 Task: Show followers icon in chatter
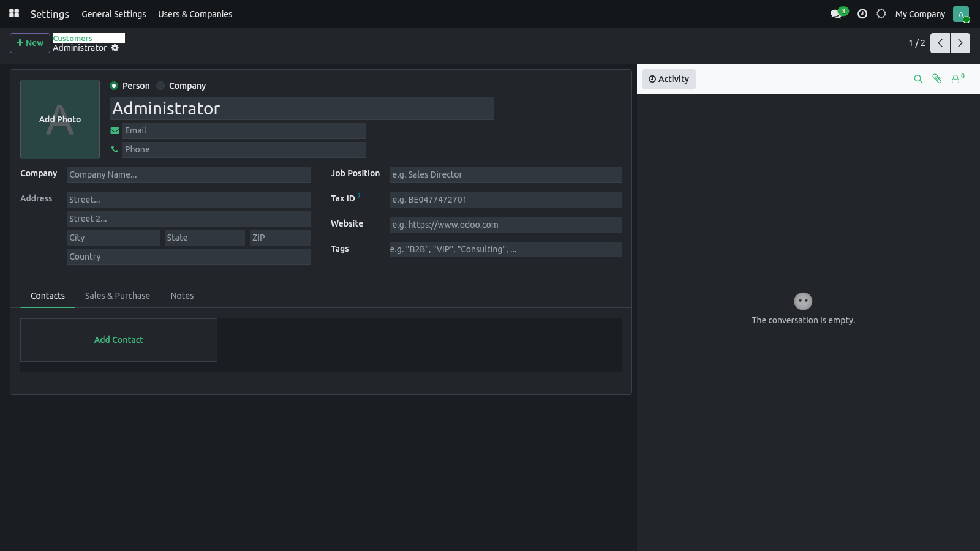click(x=957, y=78)
